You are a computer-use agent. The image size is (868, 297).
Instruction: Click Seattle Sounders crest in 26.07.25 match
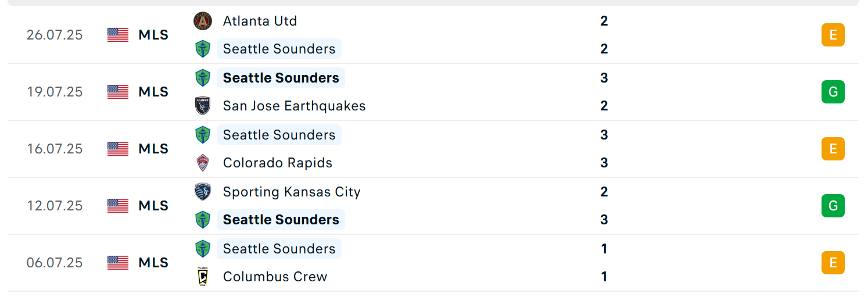[x=203, y=49]
